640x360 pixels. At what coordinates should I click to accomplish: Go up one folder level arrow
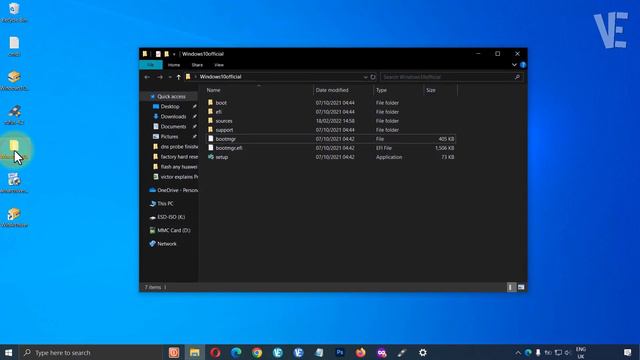(178, 77)
